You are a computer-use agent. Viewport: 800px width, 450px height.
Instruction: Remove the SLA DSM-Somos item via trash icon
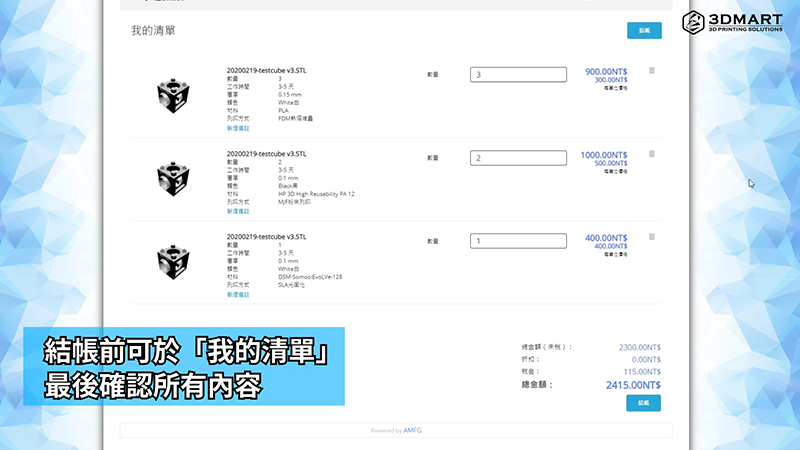click(652, 238)
